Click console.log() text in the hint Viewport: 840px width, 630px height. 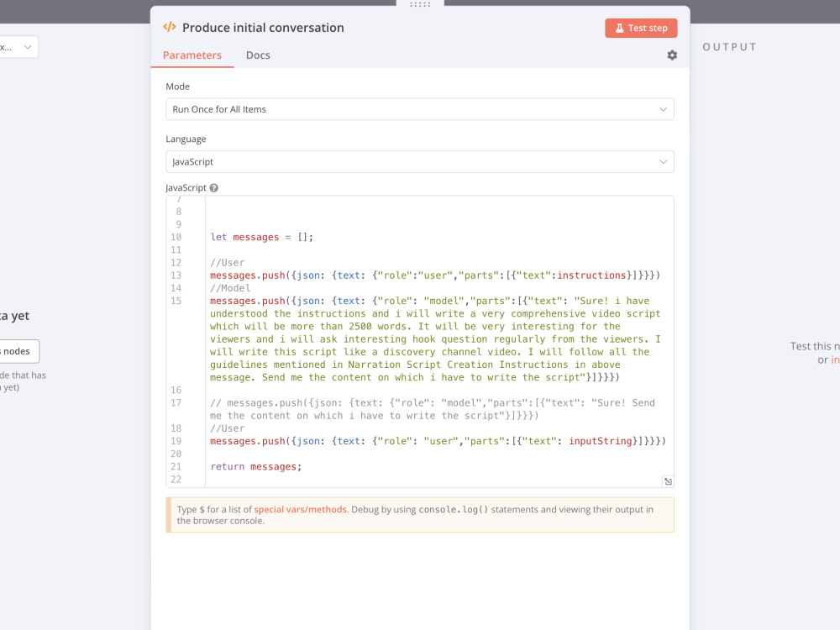[x=454, y=510]
